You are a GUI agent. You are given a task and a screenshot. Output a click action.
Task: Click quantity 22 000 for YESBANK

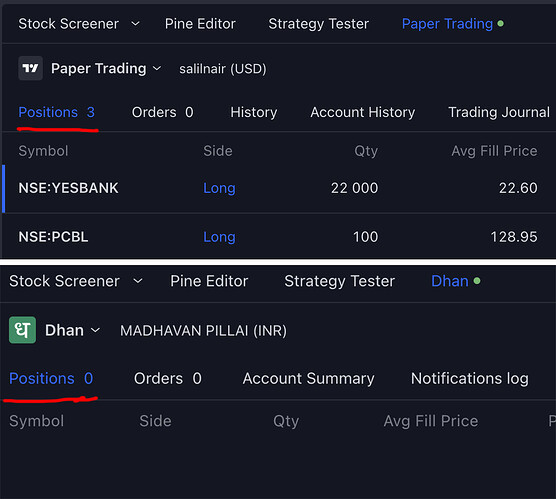click(x=355, y=188)
